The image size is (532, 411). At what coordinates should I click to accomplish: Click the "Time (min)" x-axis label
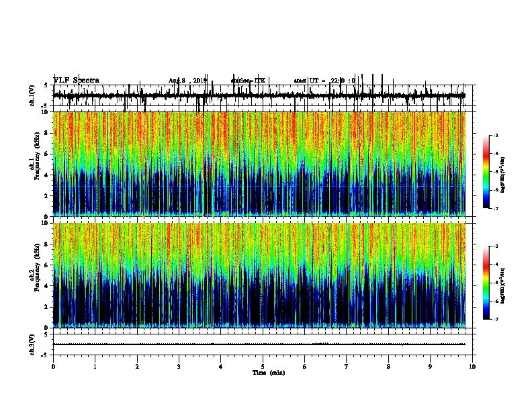click(269, 373)
